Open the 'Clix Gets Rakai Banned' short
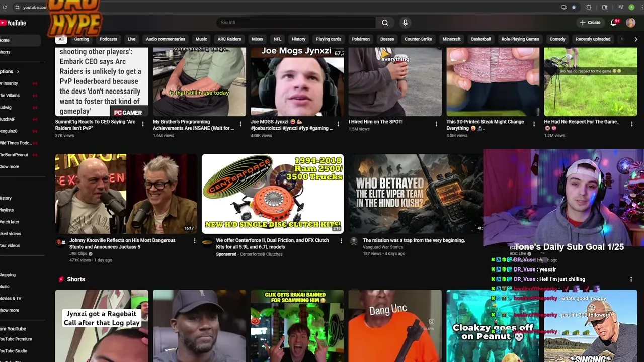 click(x=297, y=326)
